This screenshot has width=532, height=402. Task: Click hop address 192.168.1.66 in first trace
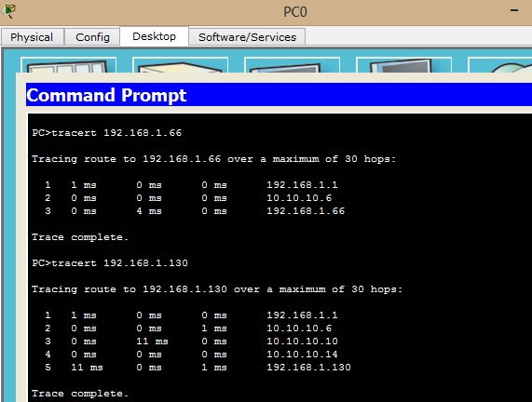coord(306,211)
